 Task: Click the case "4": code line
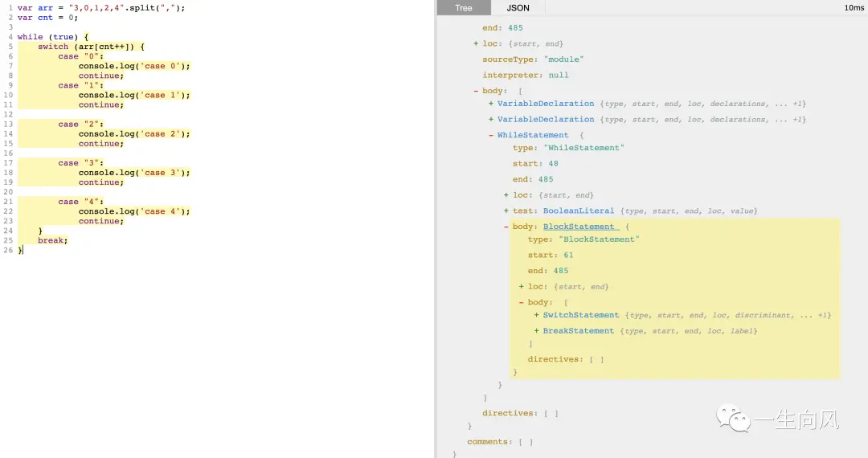(81, 202)
